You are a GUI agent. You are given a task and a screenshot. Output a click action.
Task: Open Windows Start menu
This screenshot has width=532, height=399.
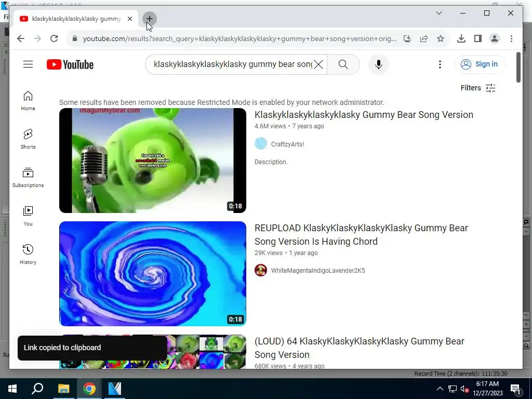tap(12, 389)
